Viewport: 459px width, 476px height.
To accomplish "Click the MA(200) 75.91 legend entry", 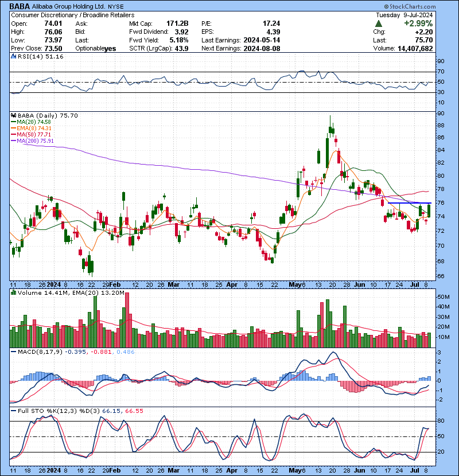I will 32,141.
